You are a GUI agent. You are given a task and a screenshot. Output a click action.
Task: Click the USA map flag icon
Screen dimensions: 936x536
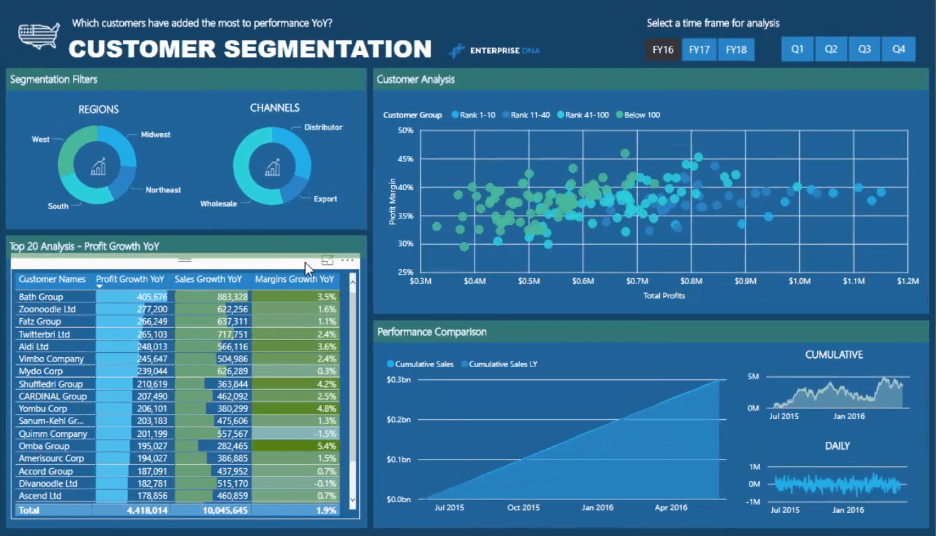coord(39,36)
